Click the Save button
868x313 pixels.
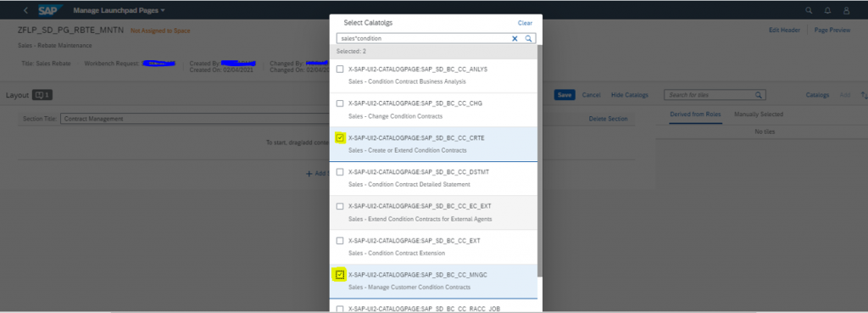tap(564, 95)
